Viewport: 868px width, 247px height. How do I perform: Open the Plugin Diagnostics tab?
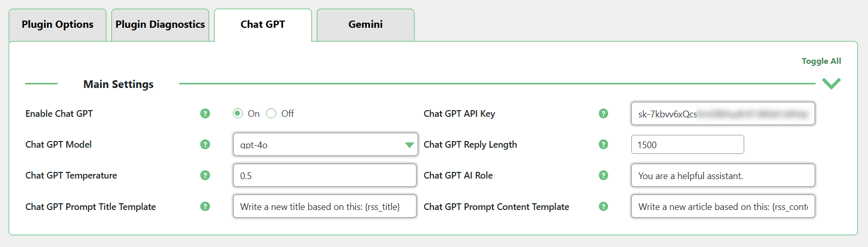(x=160, y=25)
